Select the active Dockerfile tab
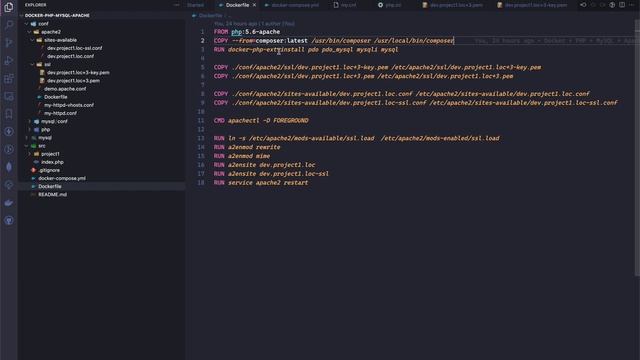This screenshot has width=640, height=360. click(237, 5)
